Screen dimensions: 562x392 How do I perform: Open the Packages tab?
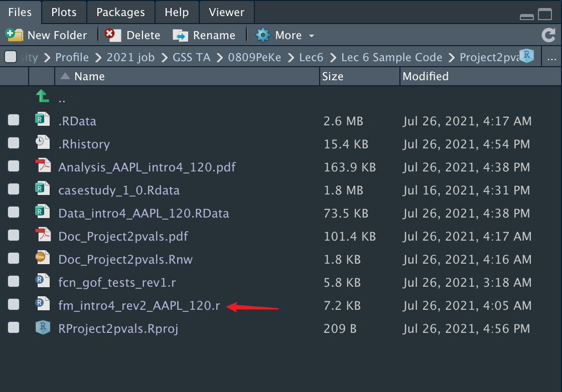(120, 12)
